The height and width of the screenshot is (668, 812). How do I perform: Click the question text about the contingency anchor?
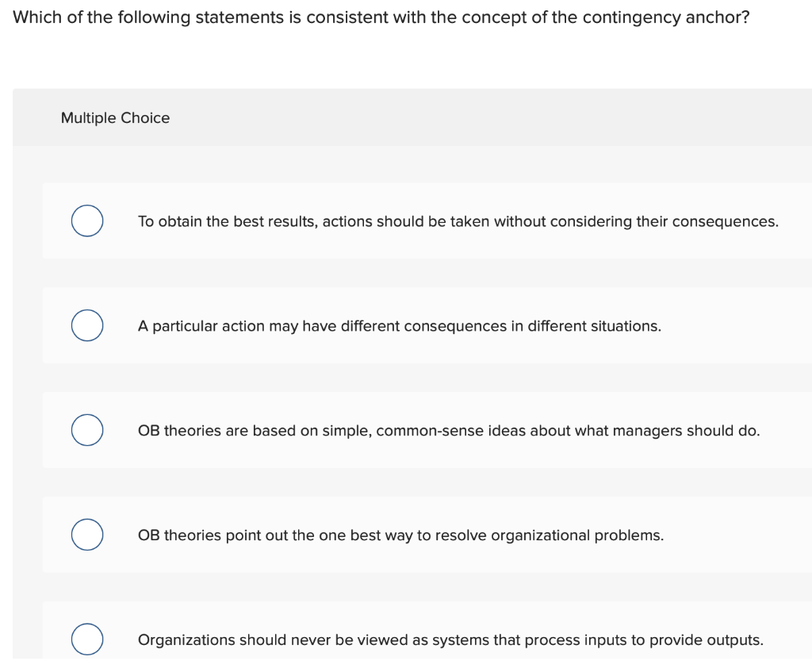(x=381, y=17)
